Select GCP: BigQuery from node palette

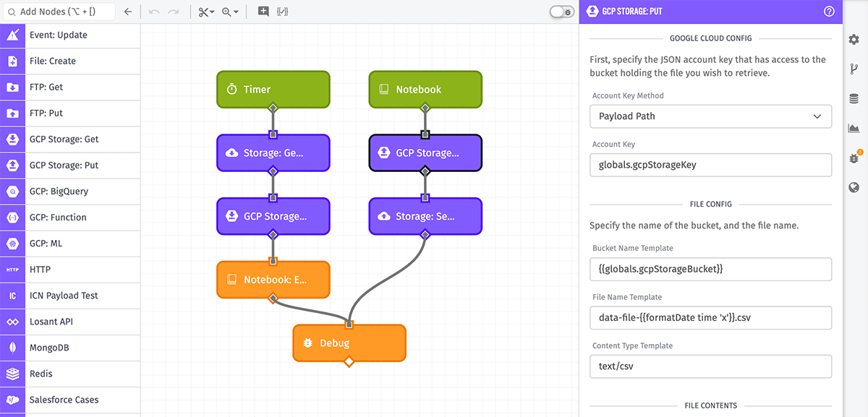click(58, 192)
